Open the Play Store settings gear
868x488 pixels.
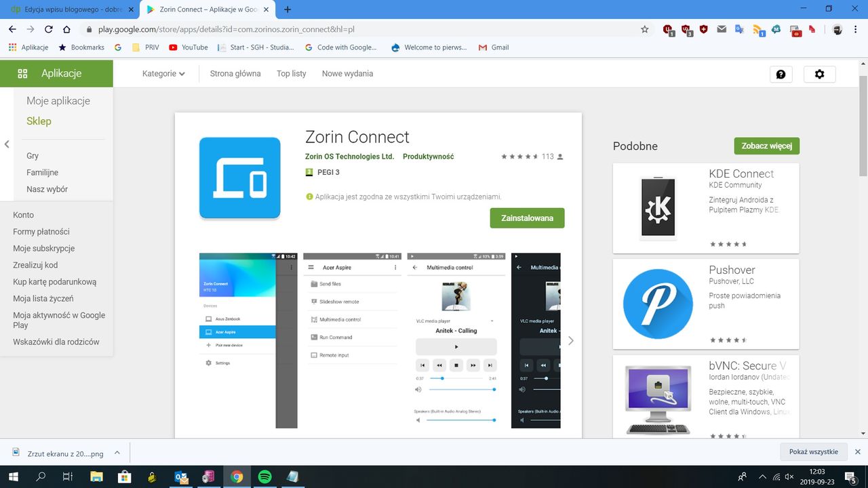click(x=819, y=74)
